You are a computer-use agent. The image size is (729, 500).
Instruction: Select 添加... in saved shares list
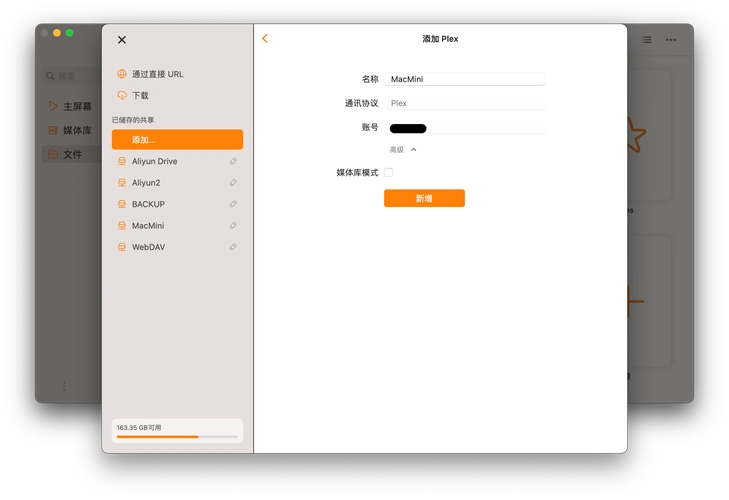point(177,140)
